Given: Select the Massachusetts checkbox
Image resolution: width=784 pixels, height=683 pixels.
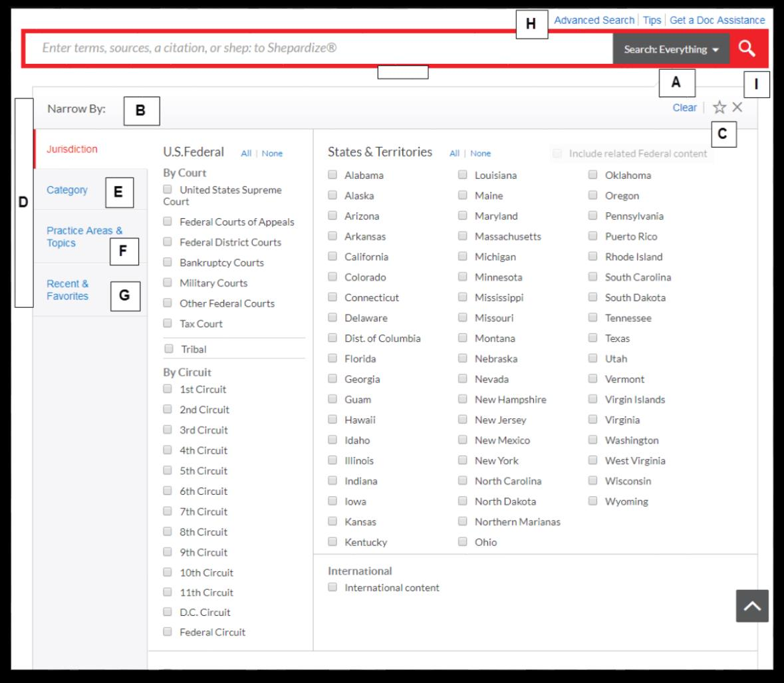Looking at the screenshot, I should point(463,235).
